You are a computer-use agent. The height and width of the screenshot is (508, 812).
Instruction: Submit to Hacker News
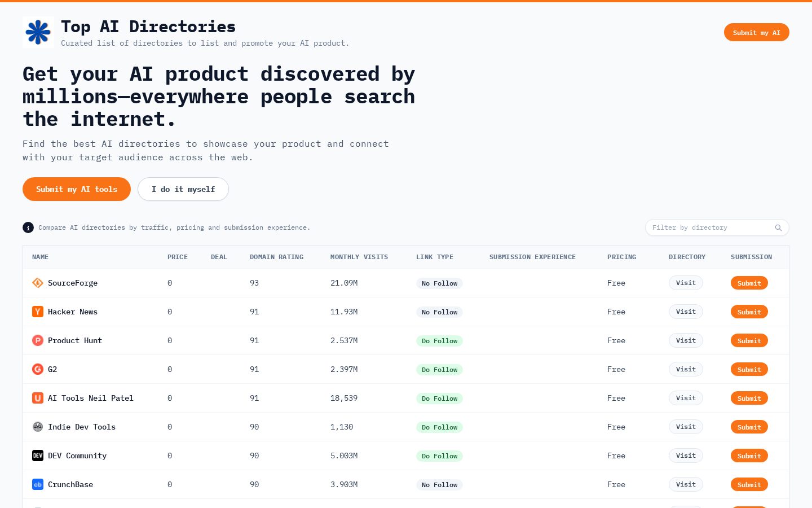[749, 312]
